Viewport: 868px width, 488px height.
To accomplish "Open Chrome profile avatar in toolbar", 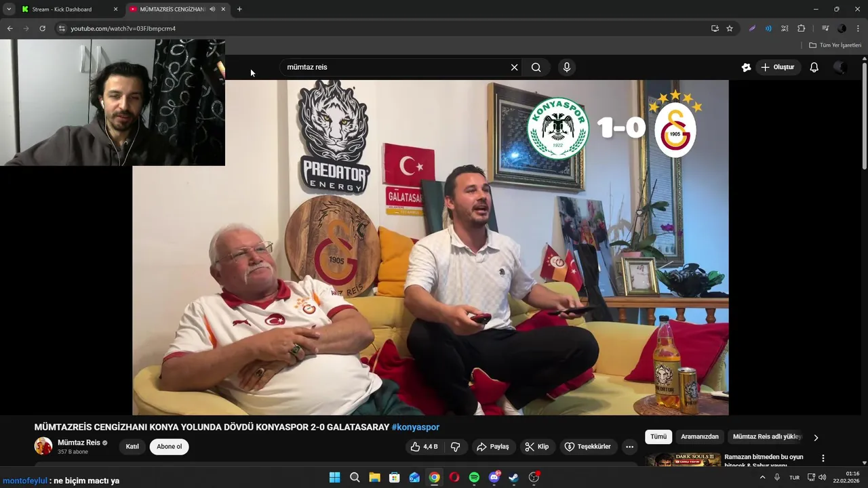I will [842, 28].
